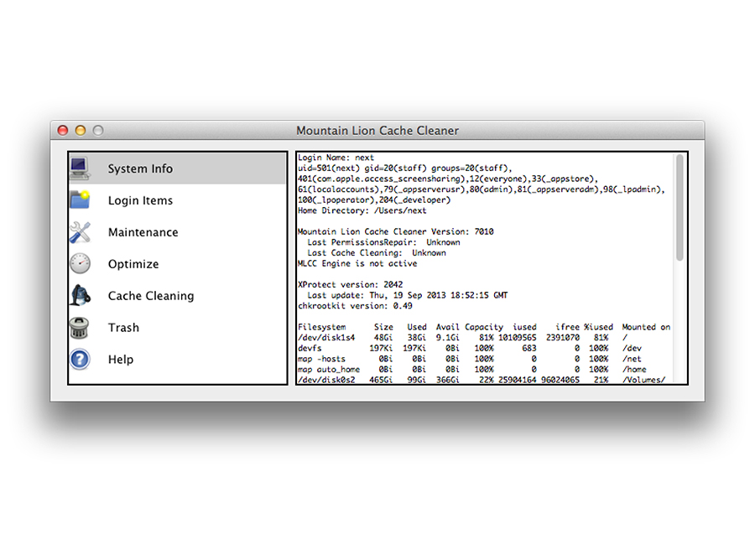Screen dimensions: 755x560
Task: Click the Login Items folder icon
Action: pyautogui.click(x=80, y=200)
